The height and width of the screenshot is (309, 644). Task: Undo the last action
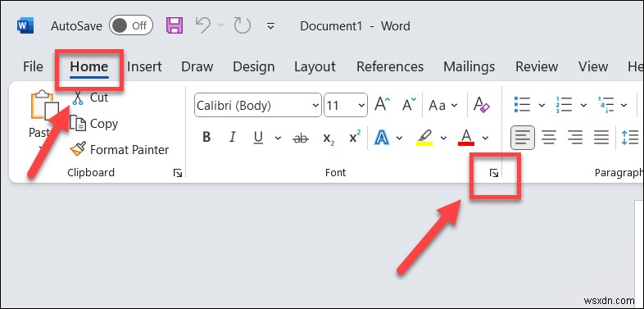[203, 26]
